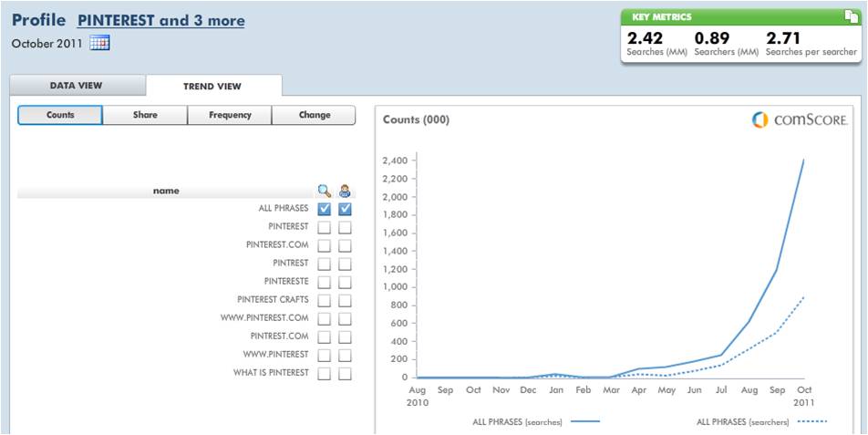Click the PINTREST phrase label

pyautogui.click(x=291, y=264)
